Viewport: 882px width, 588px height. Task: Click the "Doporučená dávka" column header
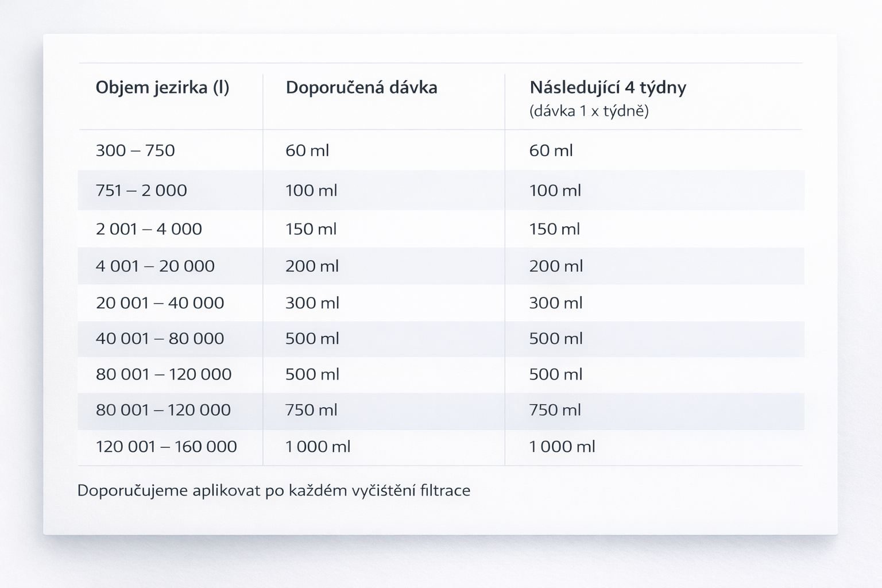click(x=361, y=87)
